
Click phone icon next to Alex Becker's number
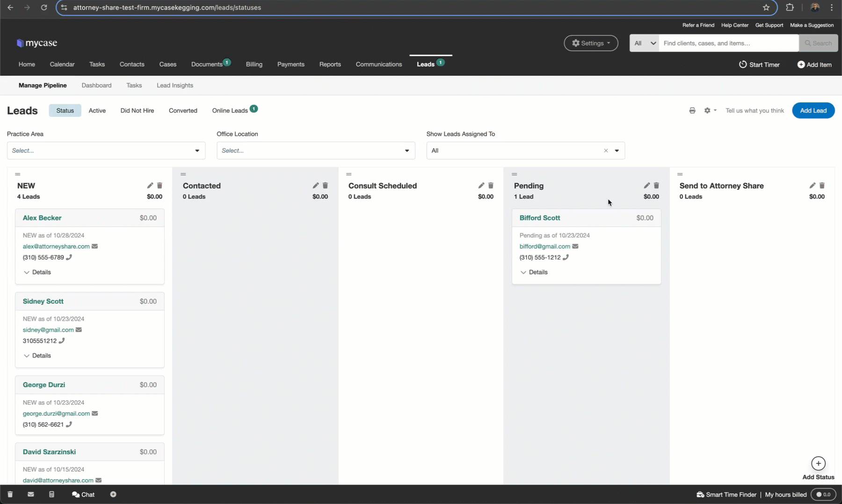(x=69, y=257)
